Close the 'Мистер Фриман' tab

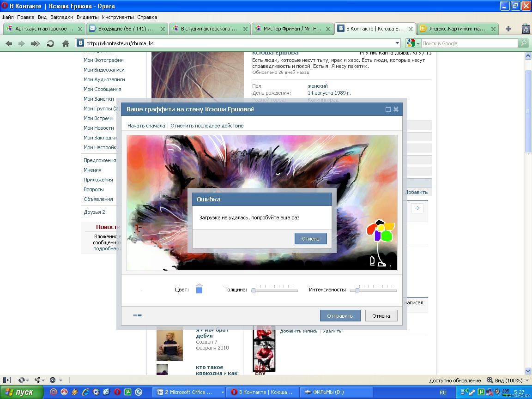coord(328,29)
